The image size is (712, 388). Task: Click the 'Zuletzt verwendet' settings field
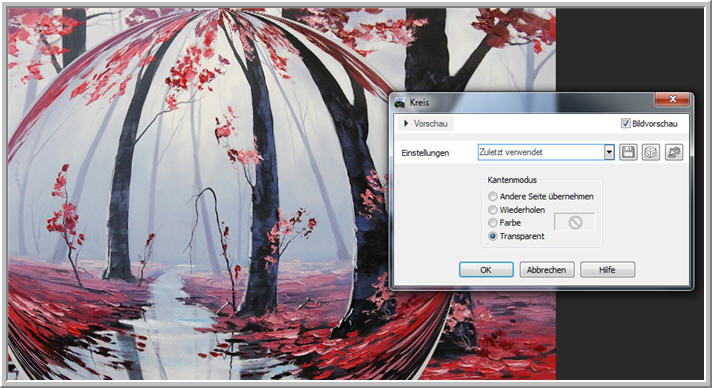(541, 153)
